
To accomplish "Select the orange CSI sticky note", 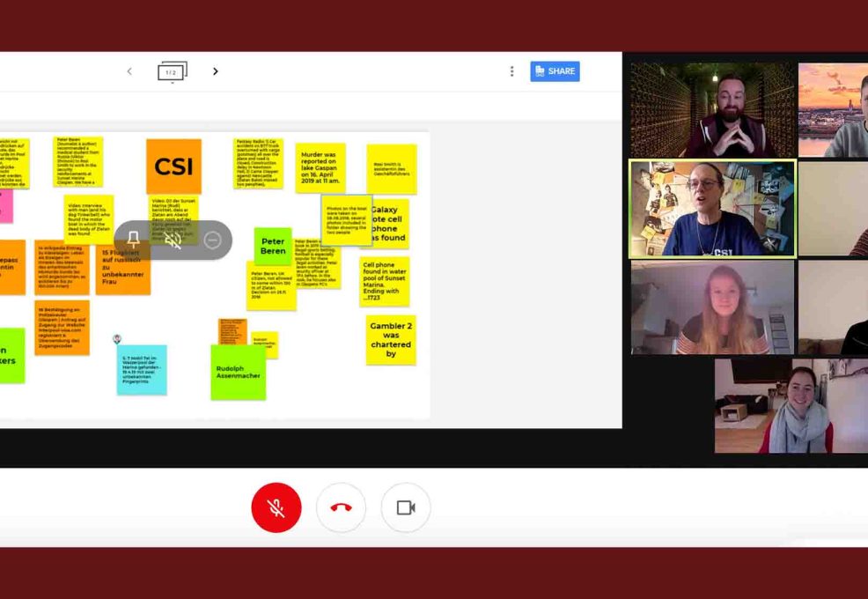I will [173, 166].
